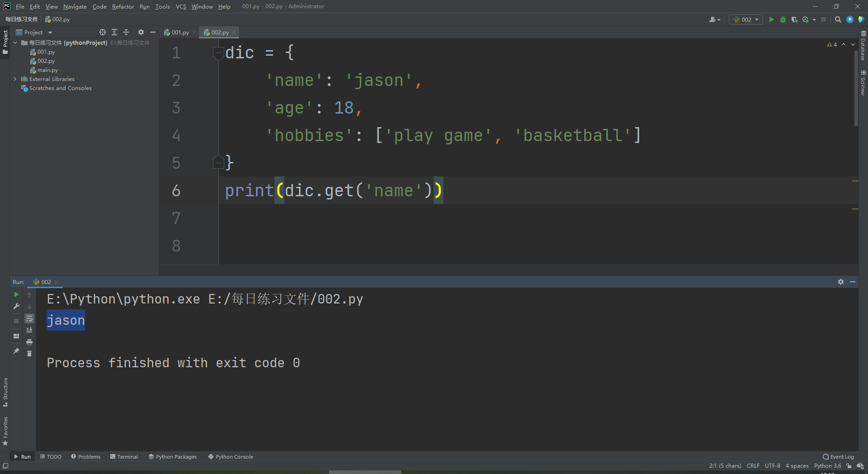Toggle pin tab in Run panel

pos(16,351)
